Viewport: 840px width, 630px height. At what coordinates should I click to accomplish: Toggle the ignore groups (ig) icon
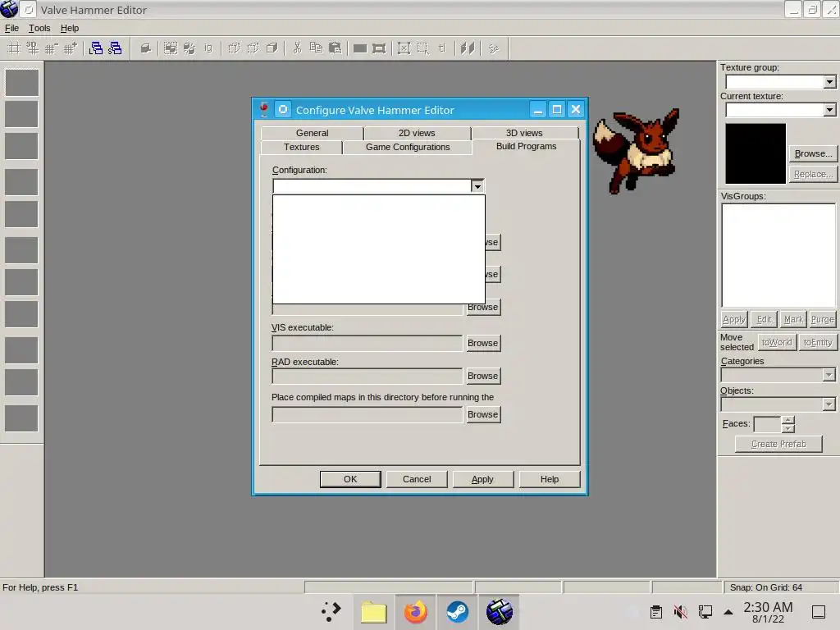click(x=208, y=48)
